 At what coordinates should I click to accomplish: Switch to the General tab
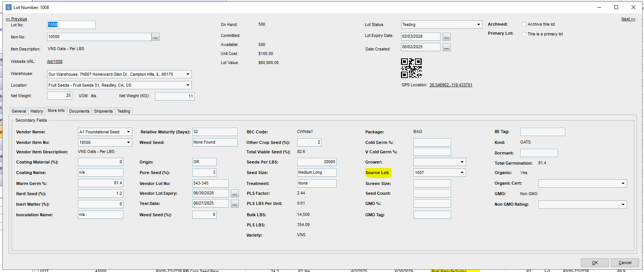[x=19, y=111]
